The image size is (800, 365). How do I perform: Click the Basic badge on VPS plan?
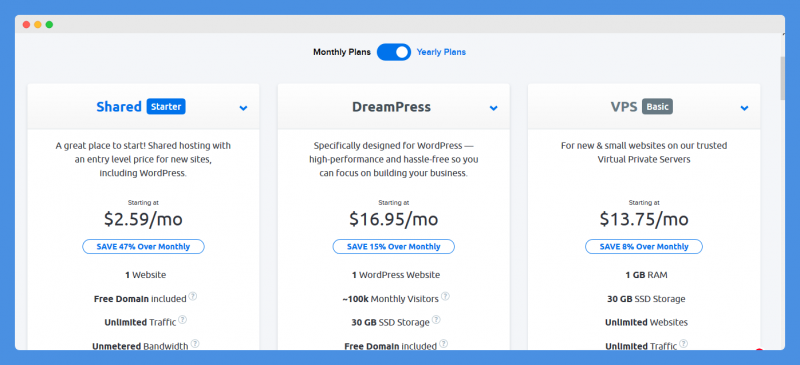click(x=658, y=107)
